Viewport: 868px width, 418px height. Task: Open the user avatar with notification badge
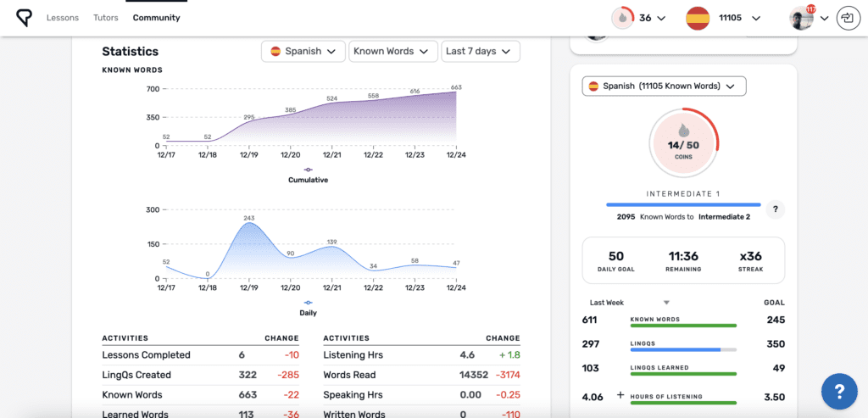801,18
